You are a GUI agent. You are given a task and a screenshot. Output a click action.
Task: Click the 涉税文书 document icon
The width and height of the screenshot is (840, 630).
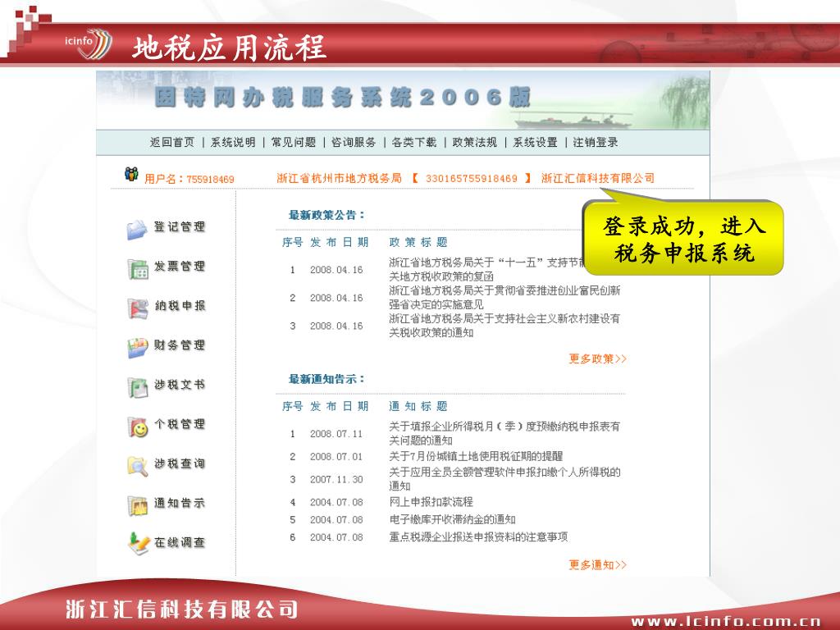point(138,387)
